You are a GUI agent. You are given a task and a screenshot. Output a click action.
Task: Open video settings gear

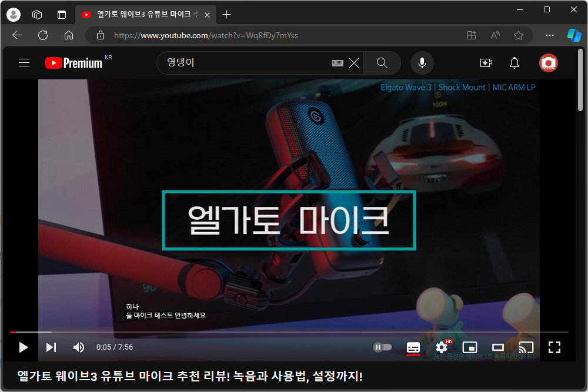(442, 347)
